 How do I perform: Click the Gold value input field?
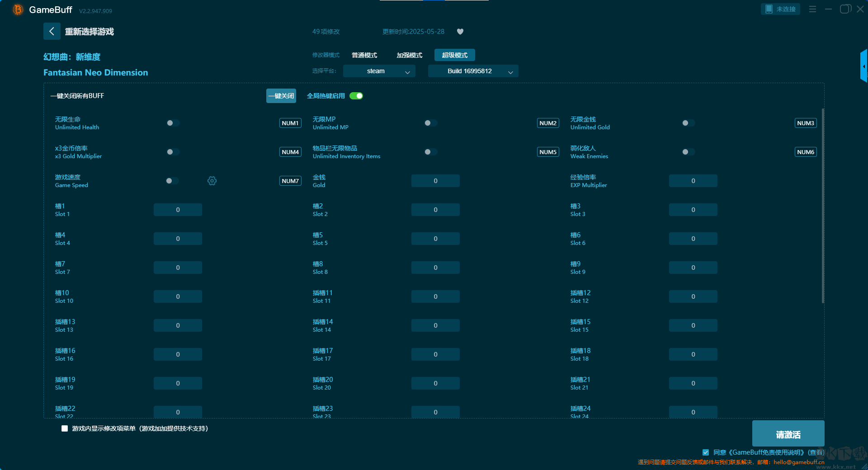coord(435,181)
